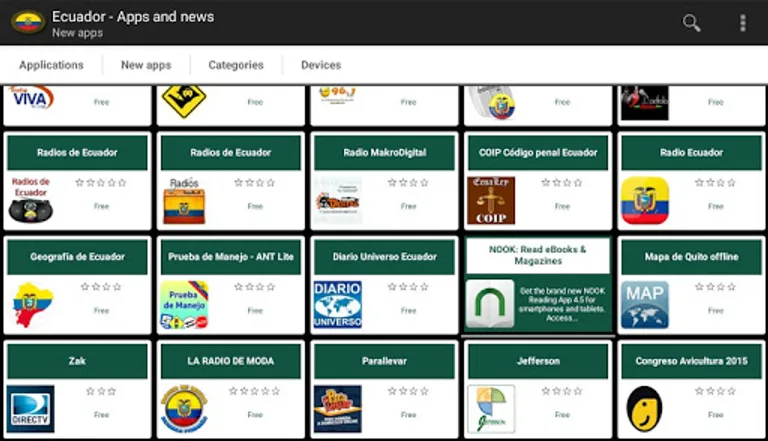Tap the VIVA radio app icon
The height and width of the screenshot is (441, 768).
(x=31, y=98)
